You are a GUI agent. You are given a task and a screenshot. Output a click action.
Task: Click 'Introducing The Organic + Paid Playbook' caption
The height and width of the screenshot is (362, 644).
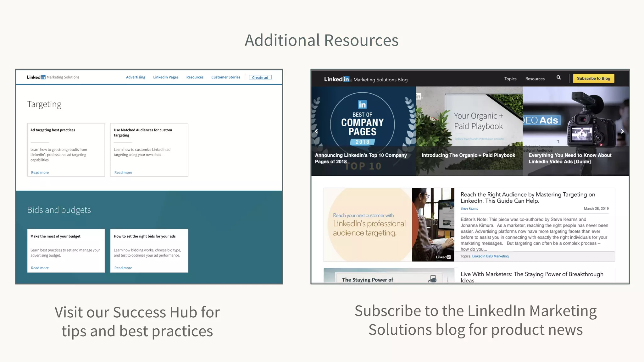pyautogui.click(x=468, y=155)
